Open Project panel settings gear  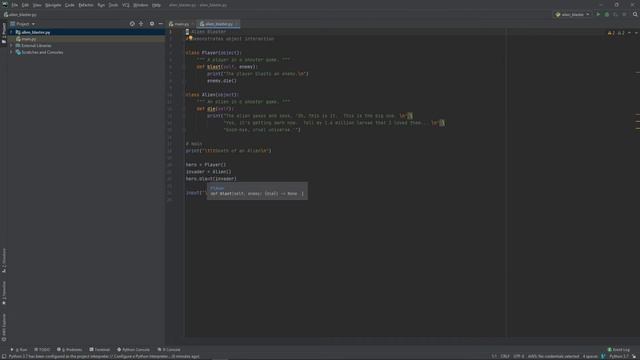[152, 24]
